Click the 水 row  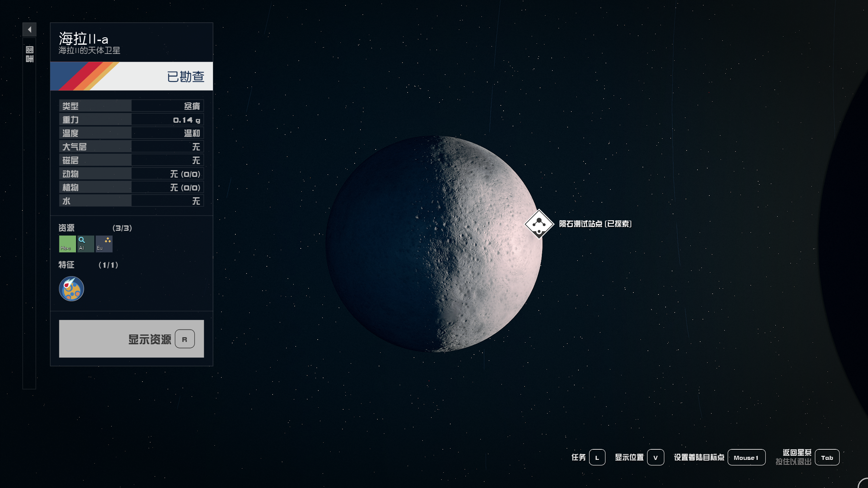click(x=132, y=201)
